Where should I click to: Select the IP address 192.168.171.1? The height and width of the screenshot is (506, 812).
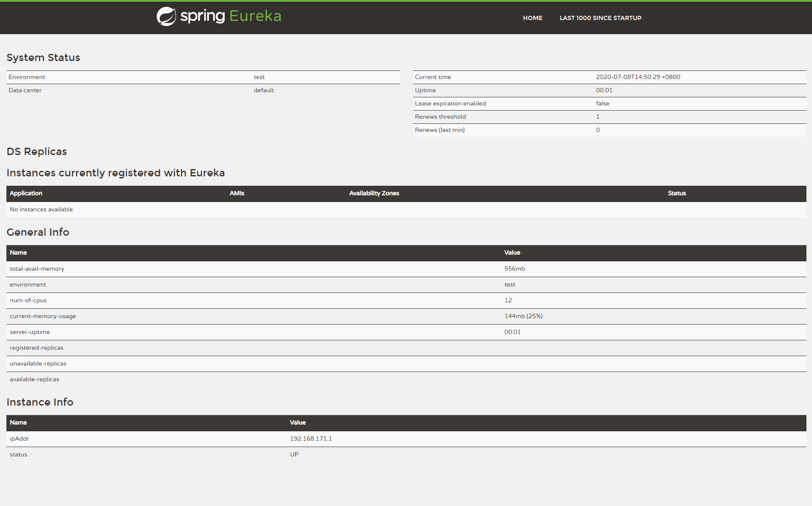311,439
